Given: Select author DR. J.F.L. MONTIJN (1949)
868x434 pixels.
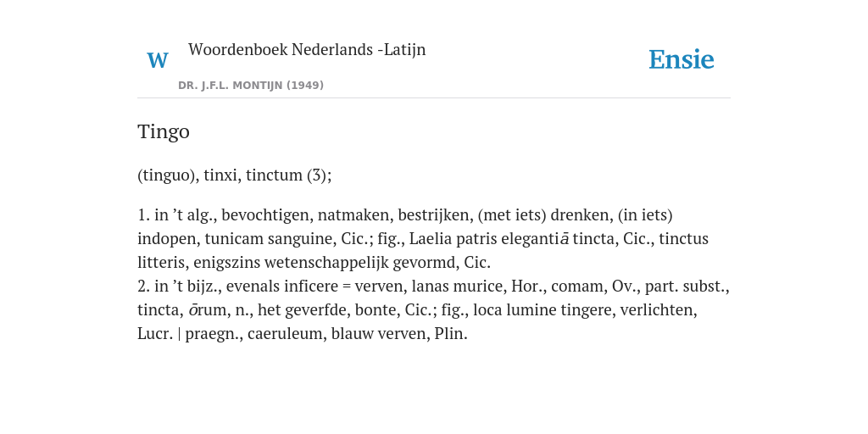Looking at the screenshot, I should point(251,86).
